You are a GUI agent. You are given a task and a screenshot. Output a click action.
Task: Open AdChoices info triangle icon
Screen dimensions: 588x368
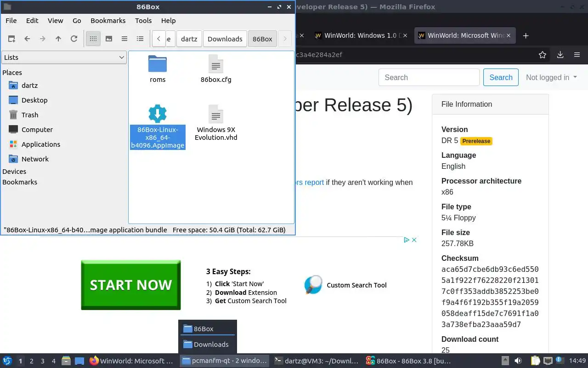pyautogui.click(x=407, y=240)
